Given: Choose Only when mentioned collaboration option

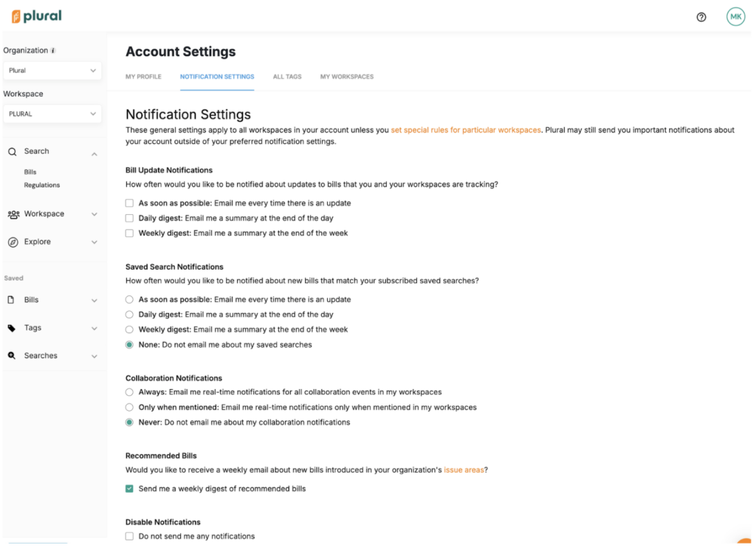Looking at the screenshot, I should click(130, 408).
